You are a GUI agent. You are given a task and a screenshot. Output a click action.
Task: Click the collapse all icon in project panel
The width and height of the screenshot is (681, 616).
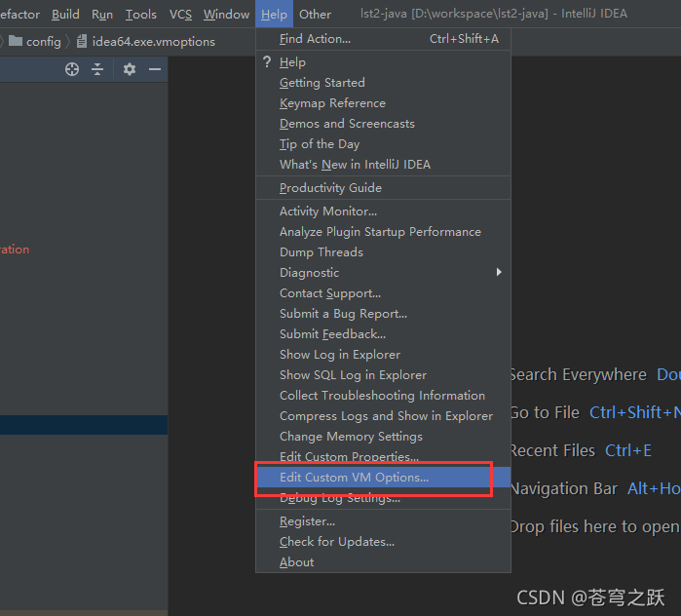[97, 69]
